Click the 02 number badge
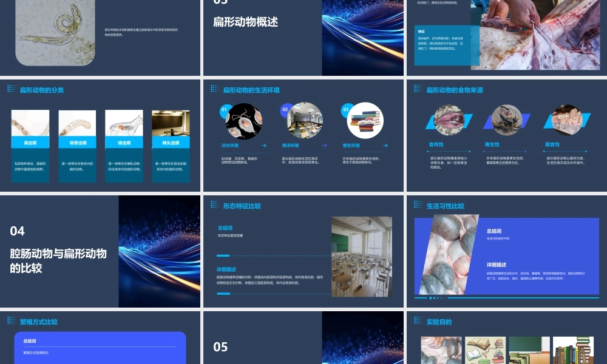 tap(285, 110)
